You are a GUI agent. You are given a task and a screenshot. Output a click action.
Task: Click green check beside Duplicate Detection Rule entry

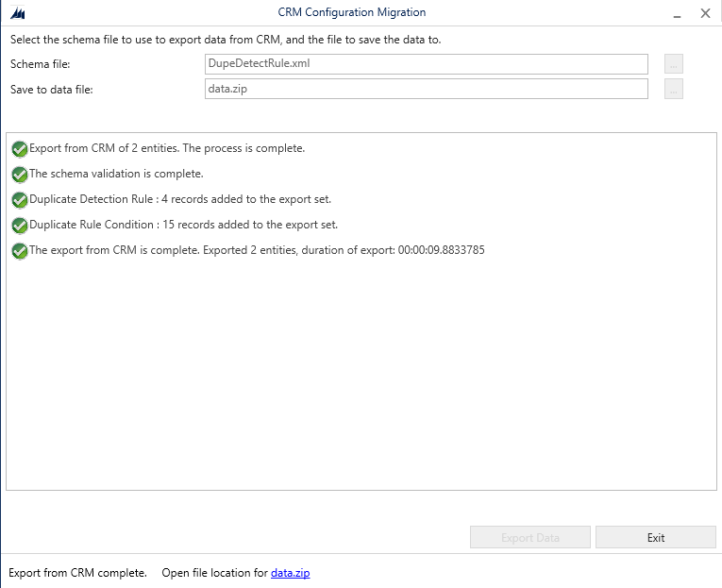20,199
